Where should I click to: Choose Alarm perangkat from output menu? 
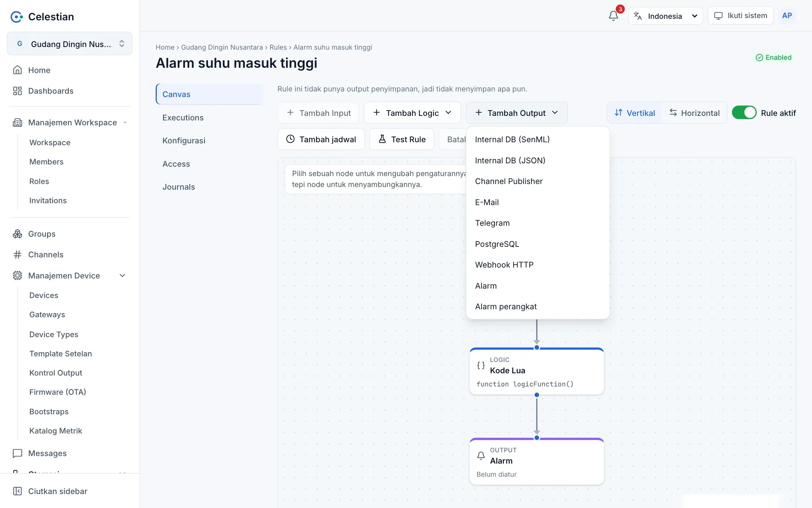point(538,307)
